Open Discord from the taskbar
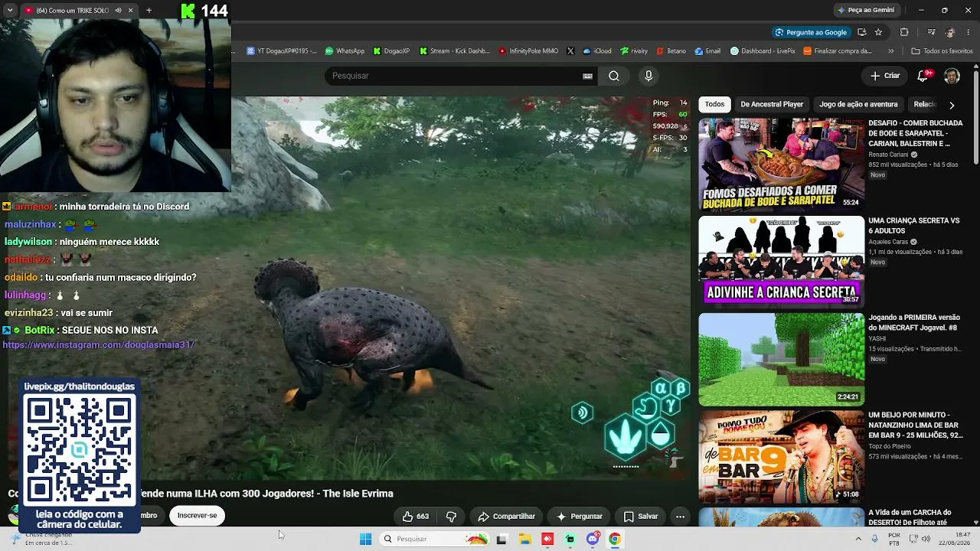 point(592,539)
